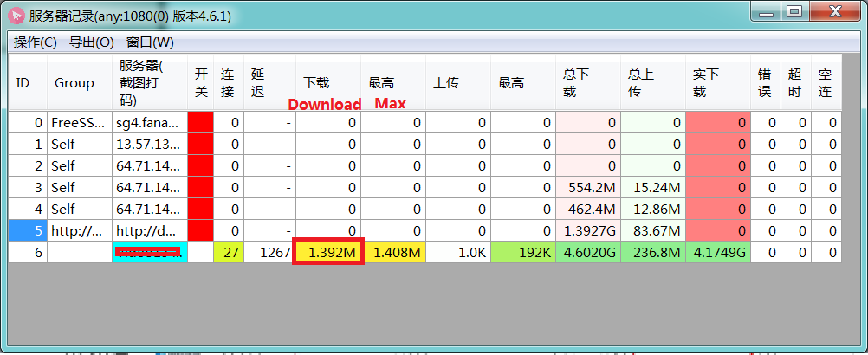Screen dimensions: 868x355
Task: Toggle red switch for server row 4
Action: point(200,209)
